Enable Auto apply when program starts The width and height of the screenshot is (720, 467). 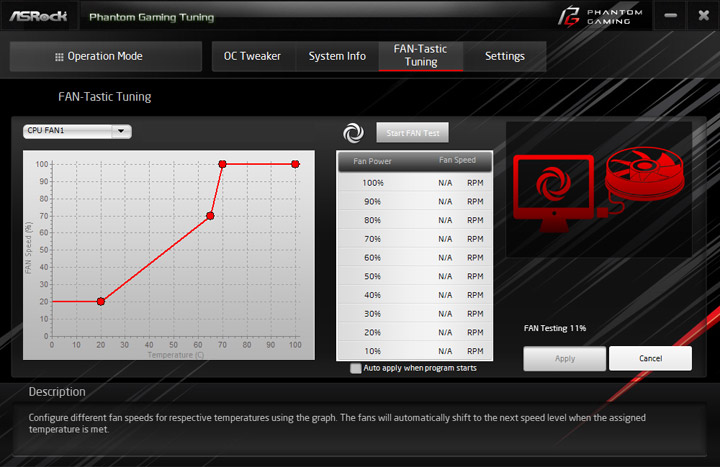coord(355,368)
